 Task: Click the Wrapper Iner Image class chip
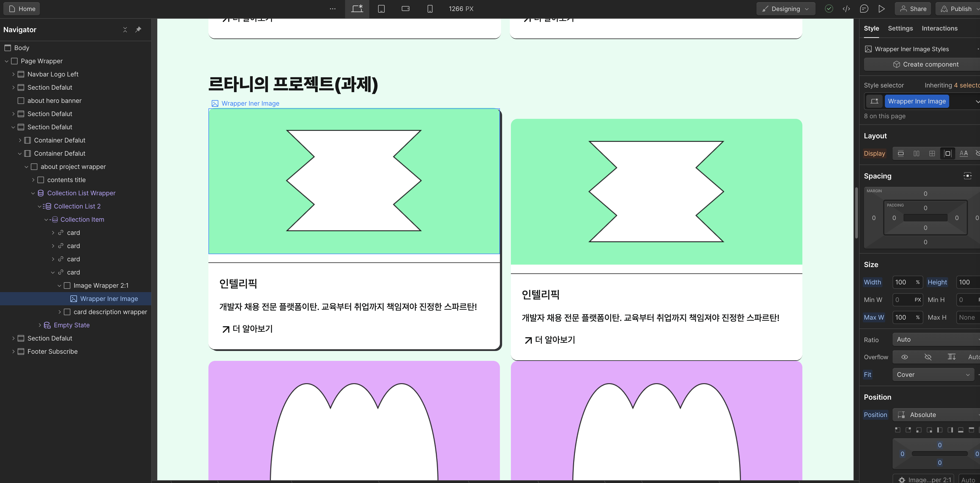916,101
